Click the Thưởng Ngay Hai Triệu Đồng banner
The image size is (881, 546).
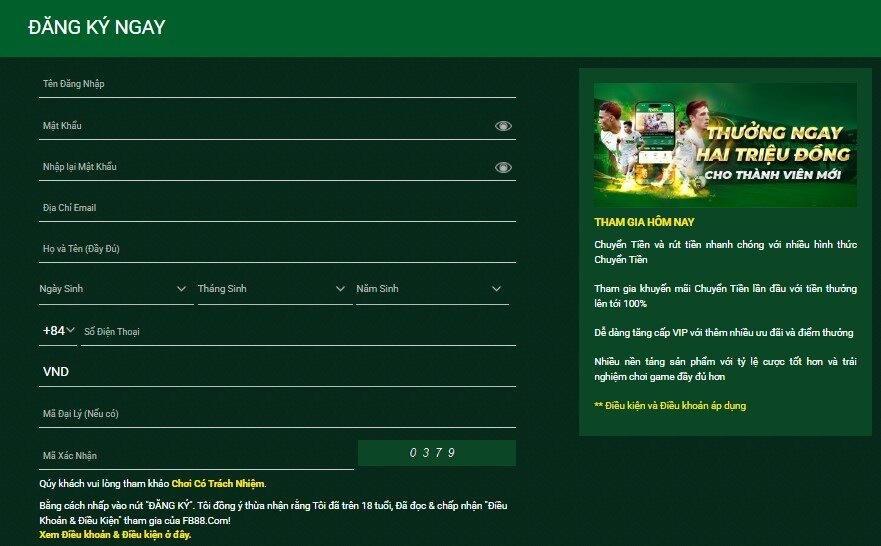(x=725, y=145)
